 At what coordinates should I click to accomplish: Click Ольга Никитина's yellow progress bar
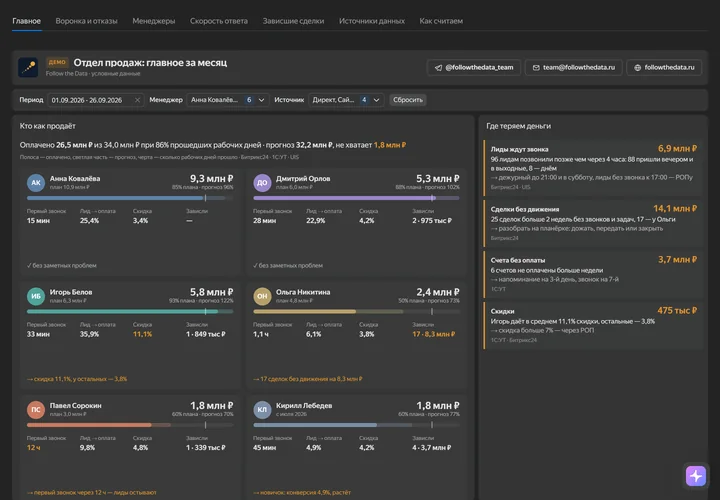pos(356,312)
